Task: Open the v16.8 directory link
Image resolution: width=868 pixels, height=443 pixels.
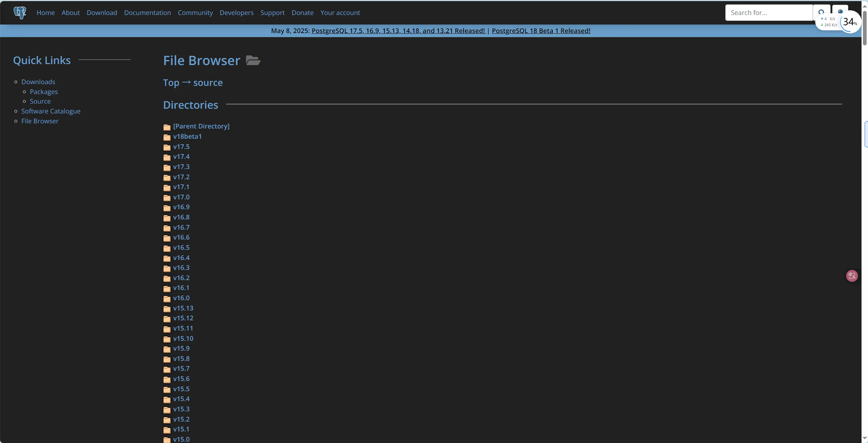Action: pyautogui.click(x=181, y=217)
